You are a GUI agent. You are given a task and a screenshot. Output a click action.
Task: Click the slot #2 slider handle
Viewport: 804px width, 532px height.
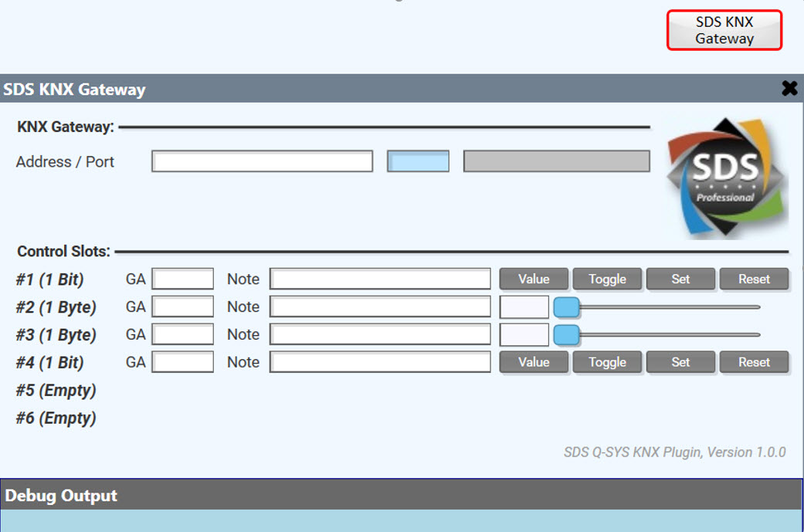pos(567,307)
